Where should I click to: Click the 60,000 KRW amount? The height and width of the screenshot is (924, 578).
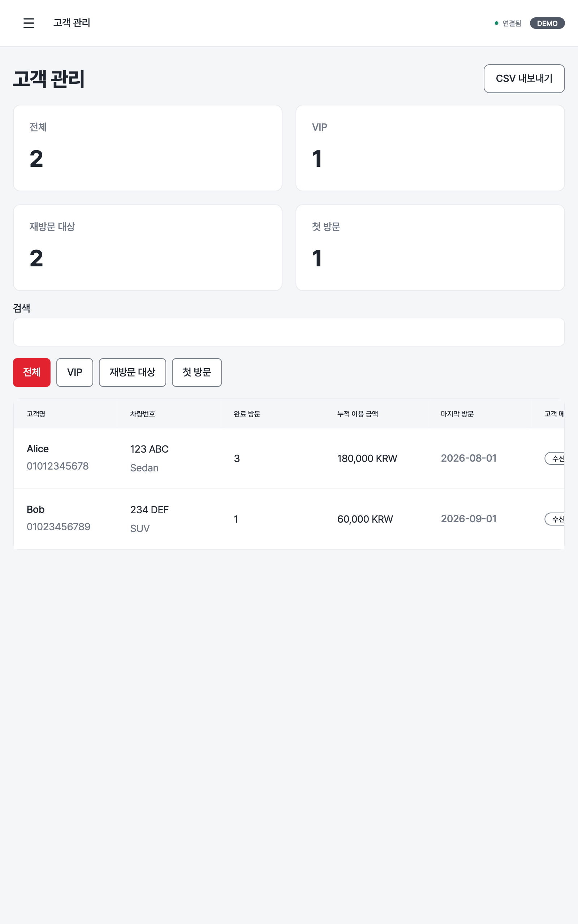pyautogui.click(x=365, y=519)
